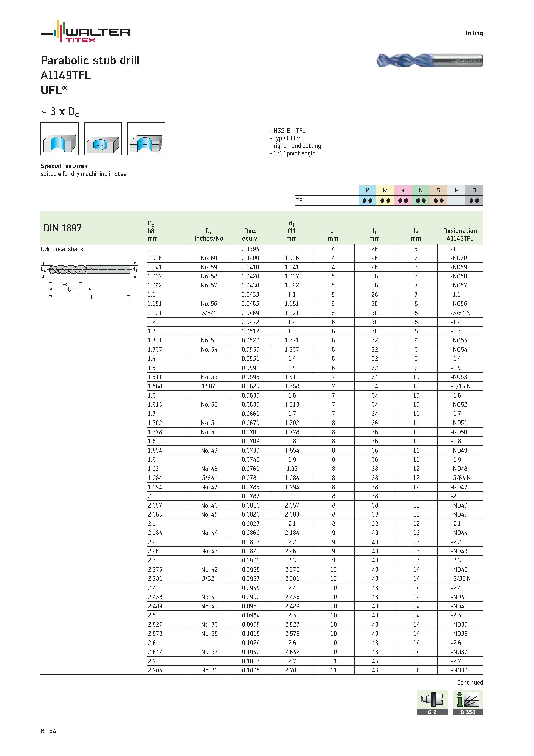Click the "No. 44" size cell
Image resolution: width=534 pixels, height=756 pixels.
coord(209,533)
